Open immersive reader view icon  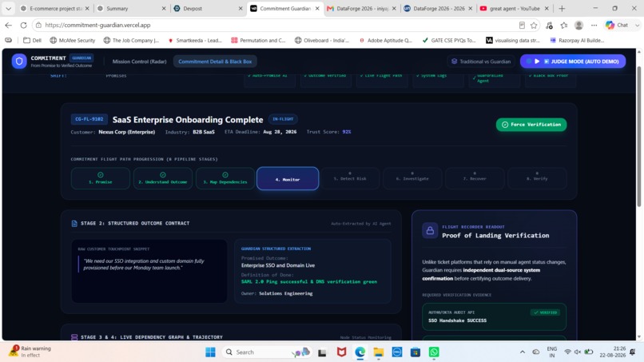[522, 25]
